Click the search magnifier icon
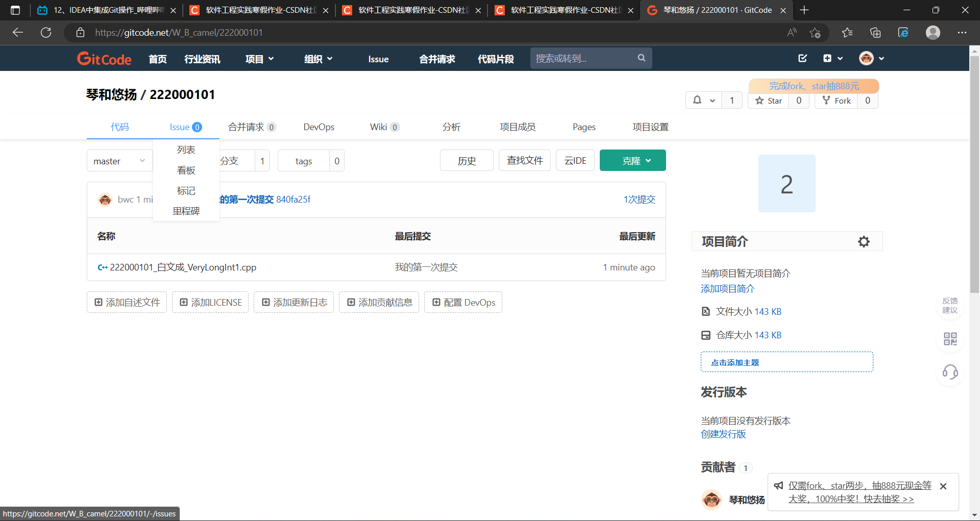 click(x=642, y=58)
